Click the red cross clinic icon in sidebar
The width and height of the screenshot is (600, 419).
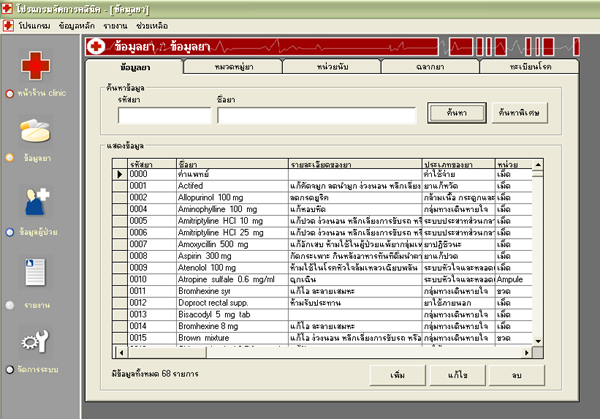(35, 67)
